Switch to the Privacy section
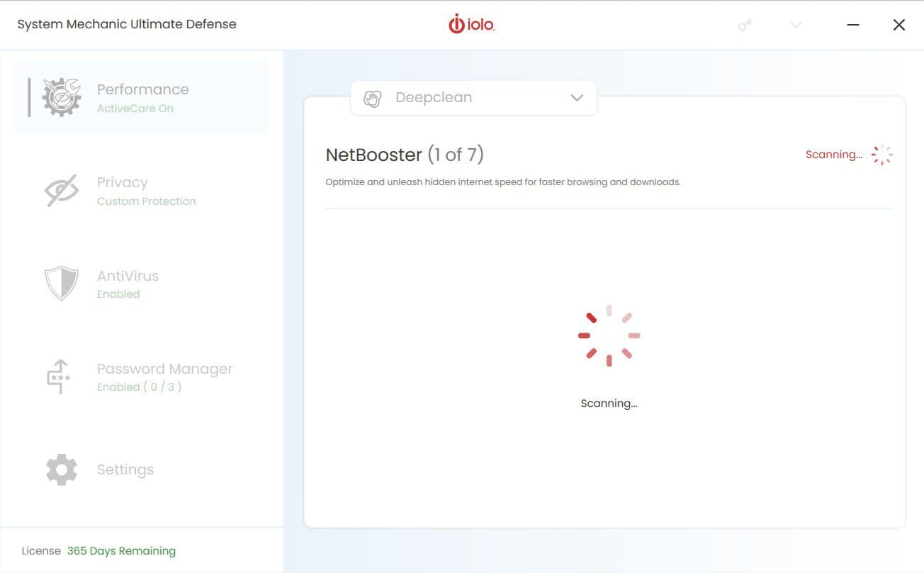 click(142, 191)
